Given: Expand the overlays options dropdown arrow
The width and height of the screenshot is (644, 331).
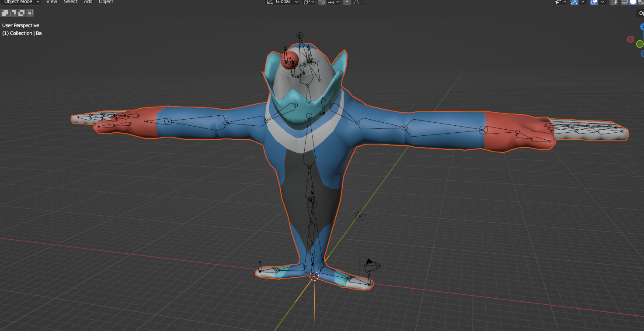Looking at the screenshot, I should coord(602,2).
